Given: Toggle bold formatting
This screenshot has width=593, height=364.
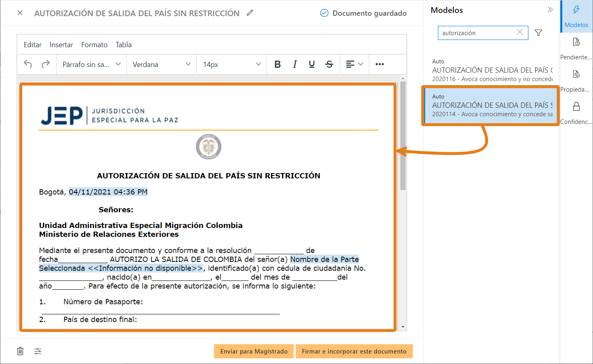Looking at the screenshot, I should pos(278,64).
